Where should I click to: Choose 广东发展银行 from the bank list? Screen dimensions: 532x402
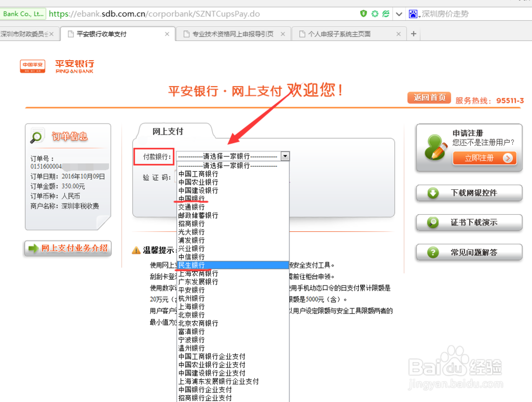(x=233, y=282)
